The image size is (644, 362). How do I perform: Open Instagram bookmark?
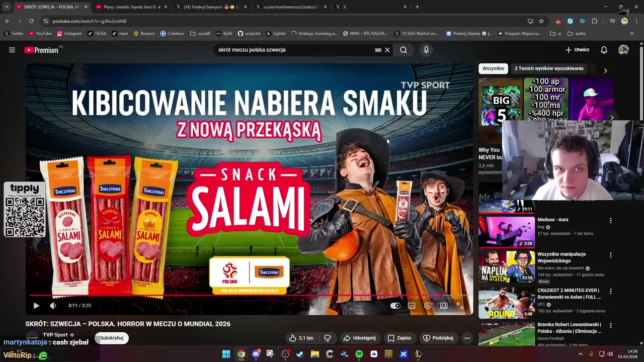click(69, 34)
